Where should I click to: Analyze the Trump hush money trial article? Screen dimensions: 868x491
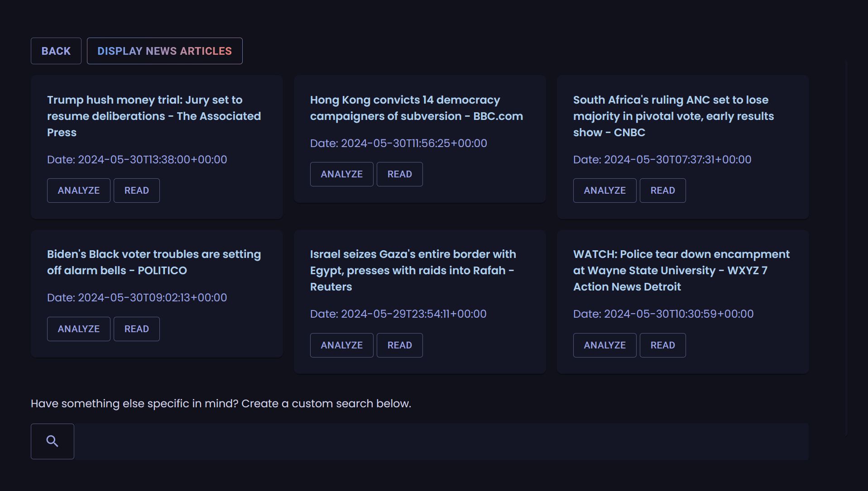[79, 191]
